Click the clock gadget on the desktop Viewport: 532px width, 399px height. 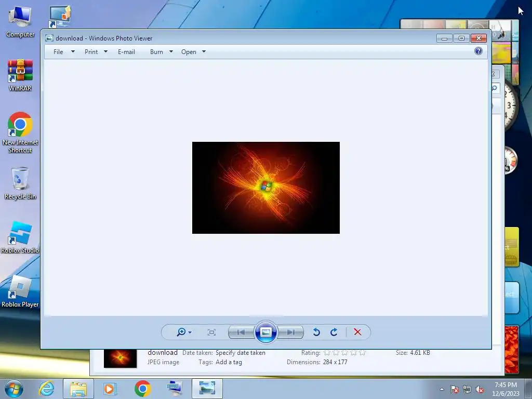(x=510, y=105)
